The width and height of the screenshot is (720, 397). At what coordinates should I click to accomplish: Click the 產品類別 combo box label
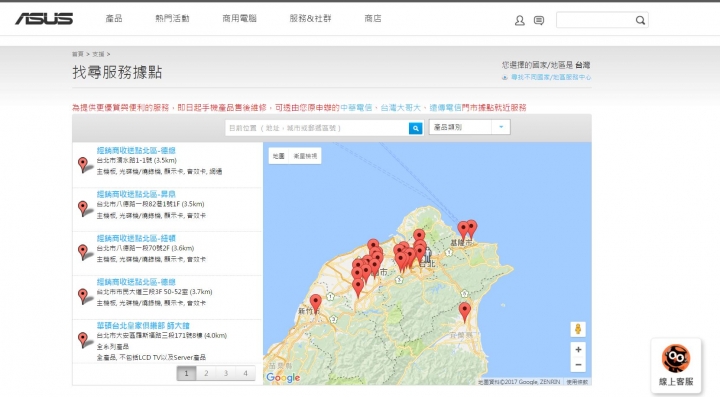pyautogui.click(x=448, y=127)
